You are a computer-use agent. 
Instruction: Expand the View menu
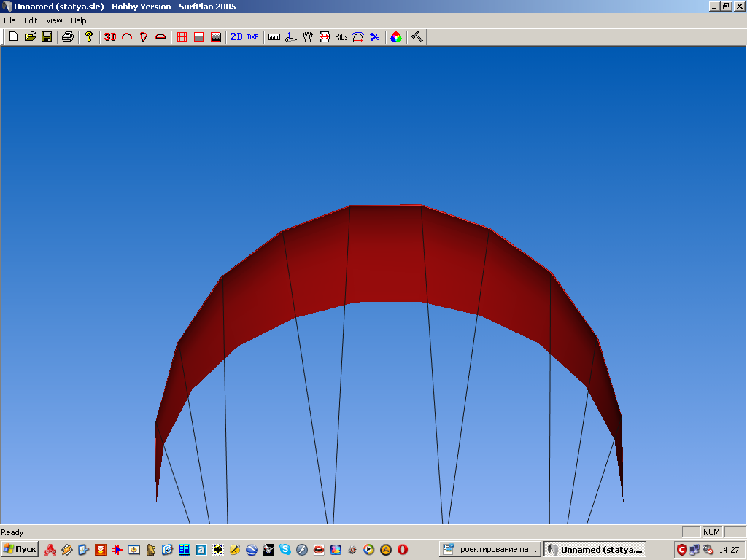pyautogui.click(x=54, y=20)
